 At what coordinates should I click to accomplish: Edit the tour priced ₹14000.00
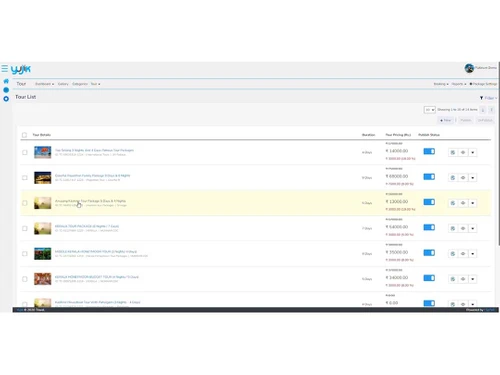point(453,152)
